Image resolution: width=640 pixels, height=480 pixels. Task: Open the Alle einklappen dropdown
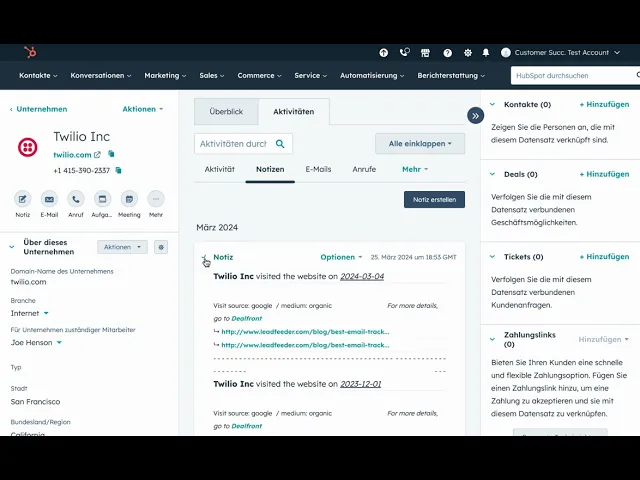(x=420, y=144)
